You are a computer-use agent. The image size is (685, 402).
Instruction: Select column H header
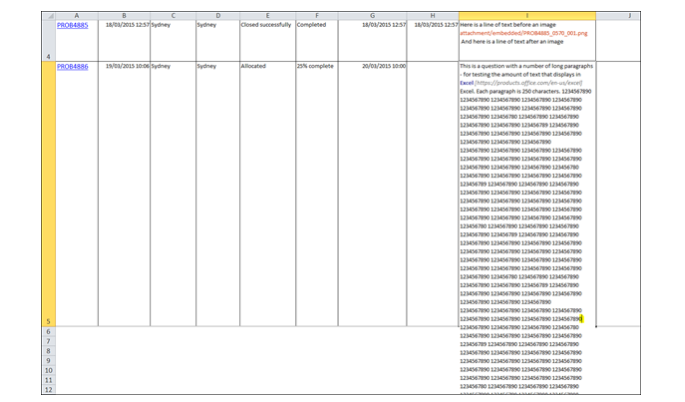coord(433,16)
